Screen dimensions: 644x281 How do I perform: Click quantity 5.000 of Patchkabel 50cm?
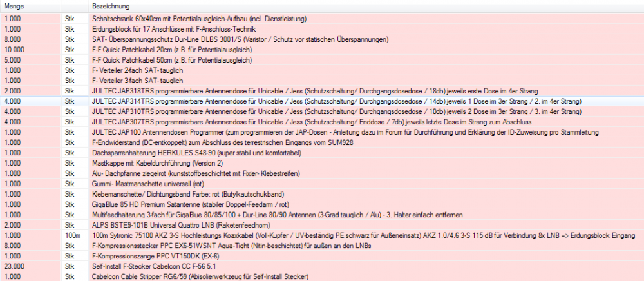14,60
